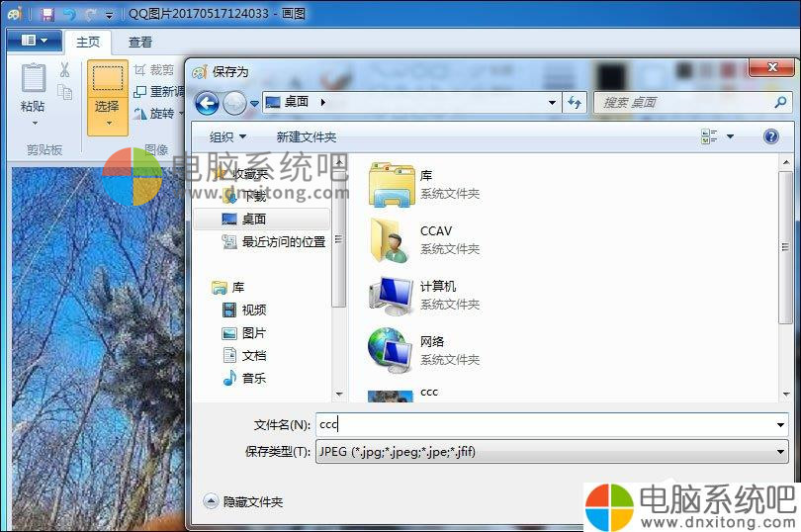
Task: Select the CCAV user folder icon
Action: (x=392, y=239)
